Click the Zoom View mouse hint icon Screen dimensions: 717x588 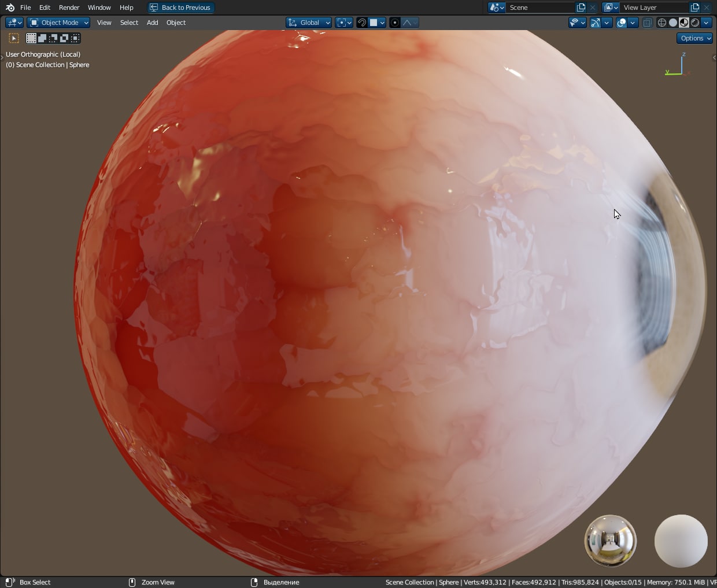[132, 582]
